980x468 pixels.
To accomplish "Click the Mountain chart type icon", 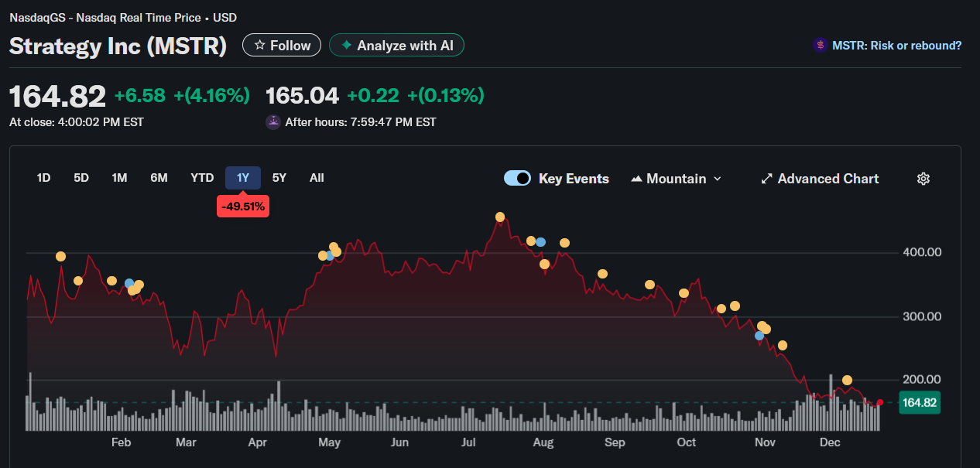I will pos(636,179).
